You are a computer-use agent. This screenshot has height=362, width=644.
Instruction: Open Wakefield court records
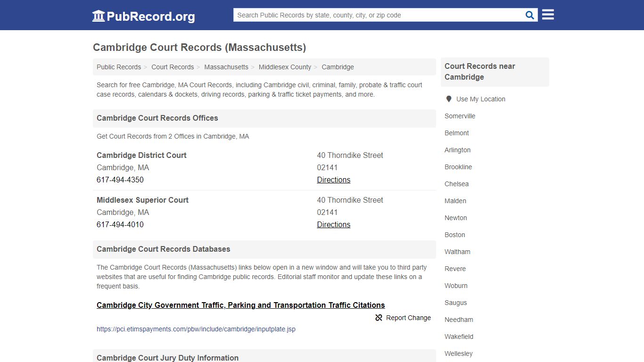coord(459,337)
